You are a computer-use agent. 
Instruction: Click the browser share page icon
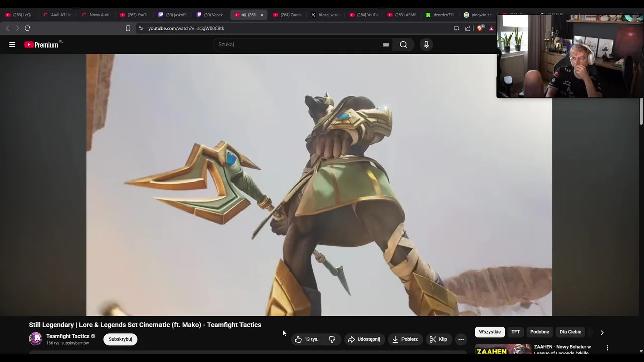pyautogui.click(x=468, y=28)
